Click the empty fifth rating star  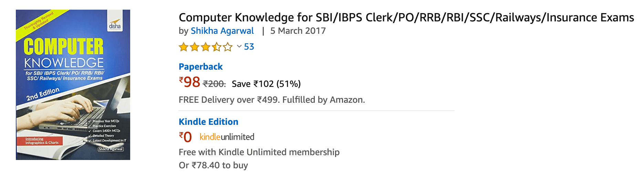[x=228, y=47]
